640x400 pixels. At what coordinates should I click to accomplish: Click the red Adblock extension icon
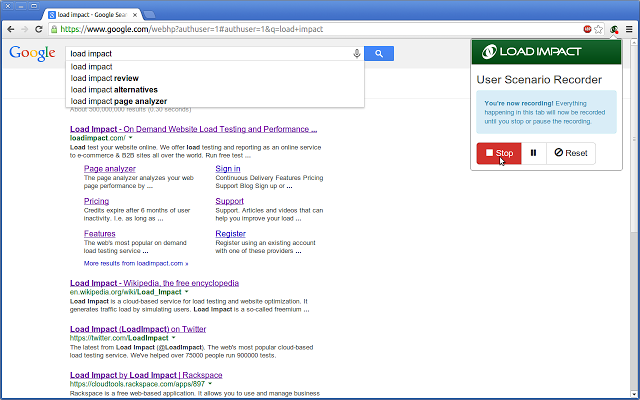pos(588,30)
